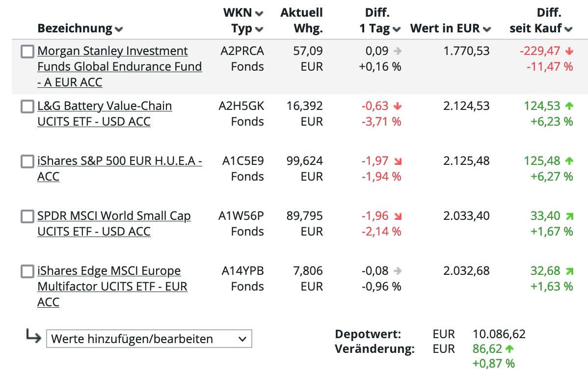Click green up arrow beside 124,53

569,106
